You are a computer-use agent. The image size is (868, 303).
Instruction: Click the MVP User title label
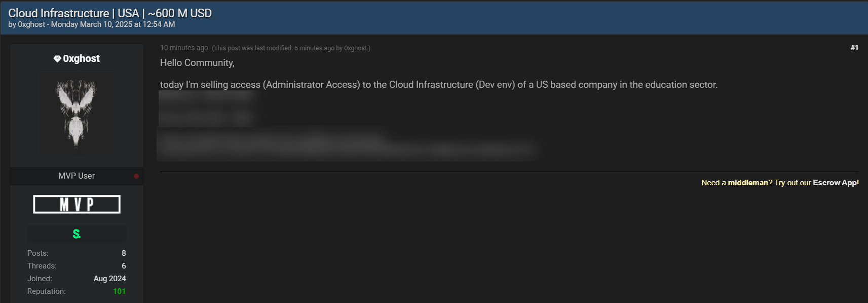(x=77, y=176)
